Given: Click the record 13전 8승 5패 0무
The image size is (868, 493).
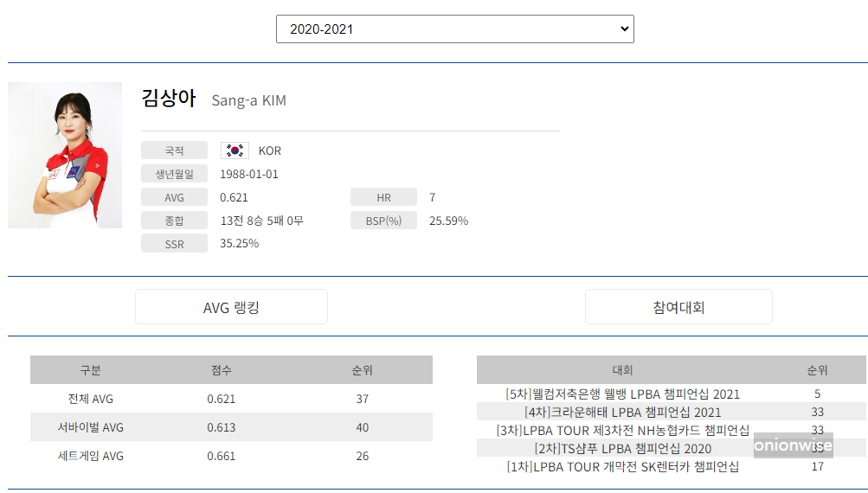Looking at the screenshot, I should coord(262,221).
